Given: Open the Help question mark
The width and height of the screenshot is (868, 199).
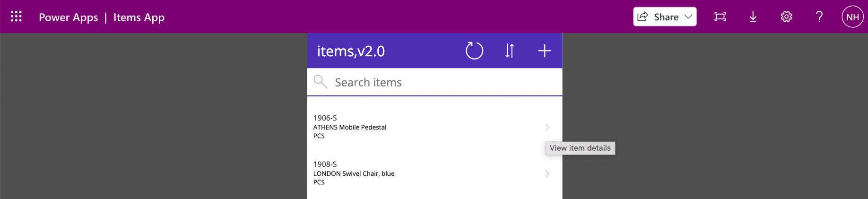Looking at the screenshot, I should click(x=819, y=17).
